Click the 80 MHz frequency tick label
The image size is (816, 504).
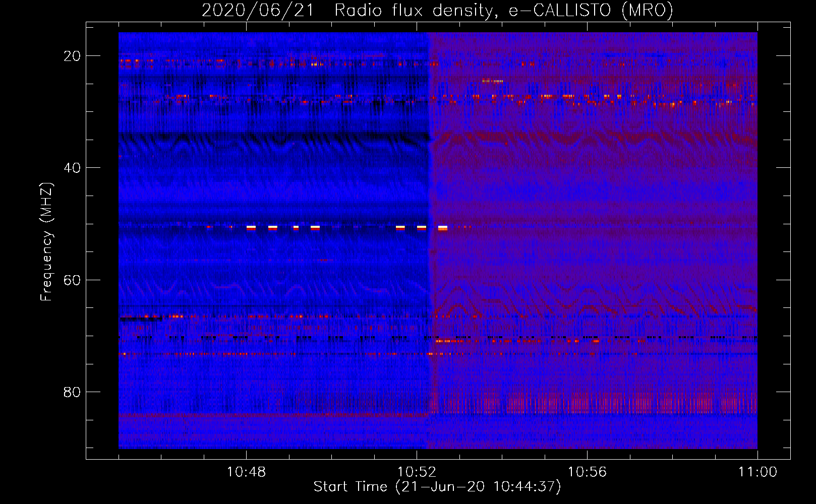click(72, 392)
